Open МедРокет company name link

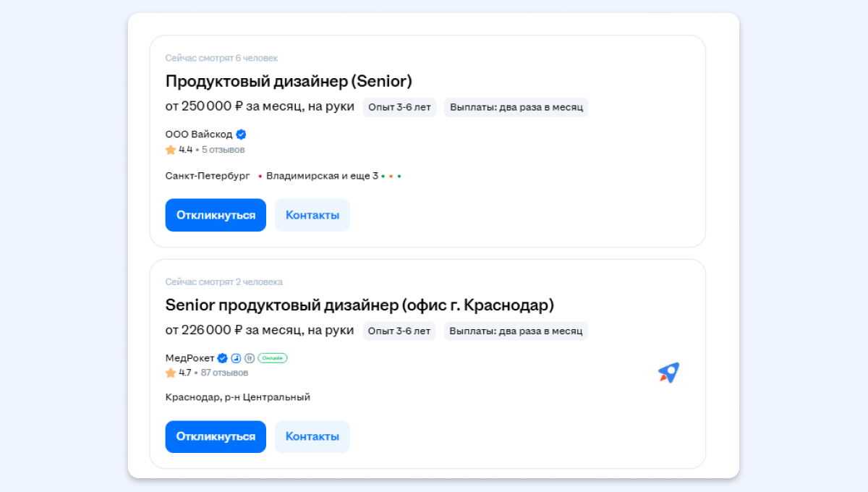pyautogui.click(x=190, y=357)
